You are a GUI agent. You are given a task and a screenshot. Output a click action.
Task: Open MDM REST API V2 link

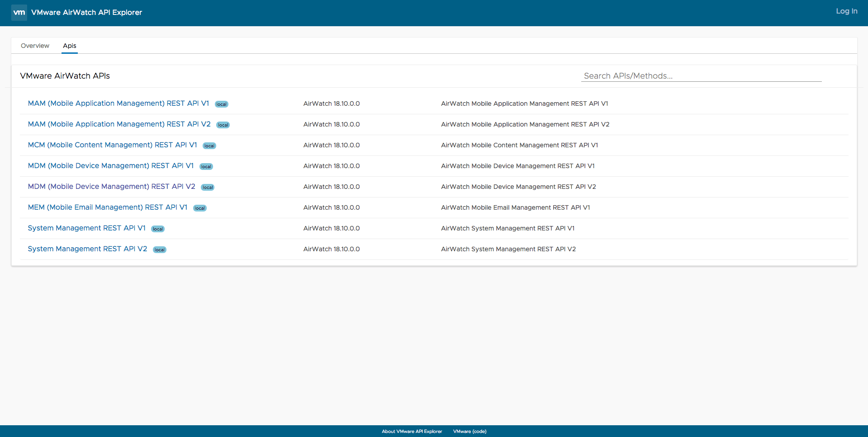[x=112, y=187]
